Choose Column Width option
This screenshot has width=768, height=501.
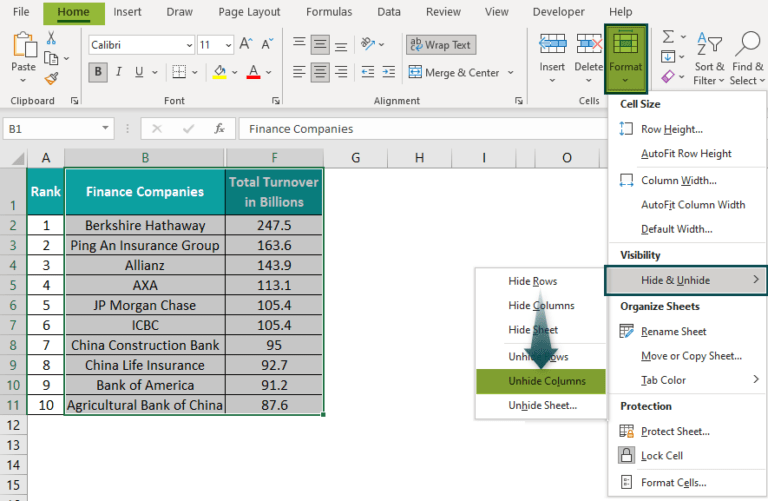[x=686, y=180]
